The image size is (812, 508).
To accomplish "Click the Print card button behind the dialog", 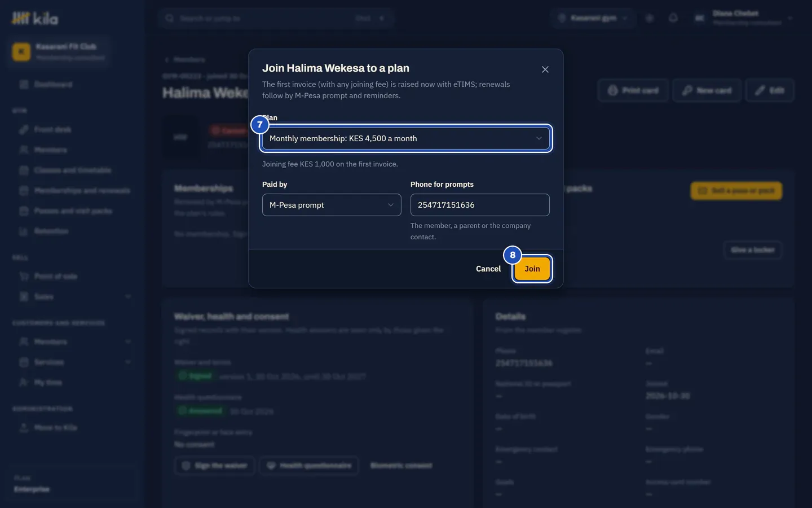I will pyautogui.click(x=633, y=90).
